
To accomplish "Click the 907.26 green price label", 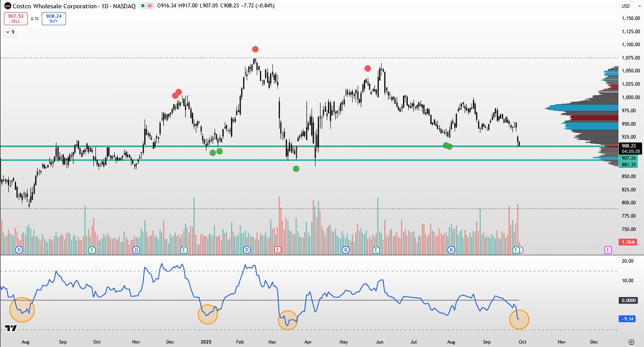I will pos(628,158).
